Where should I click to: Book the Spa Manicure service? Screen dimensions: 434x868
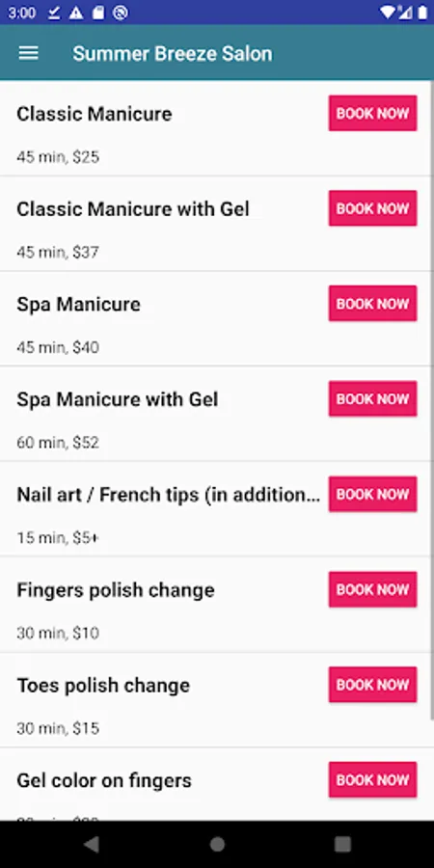click(372, 304)
